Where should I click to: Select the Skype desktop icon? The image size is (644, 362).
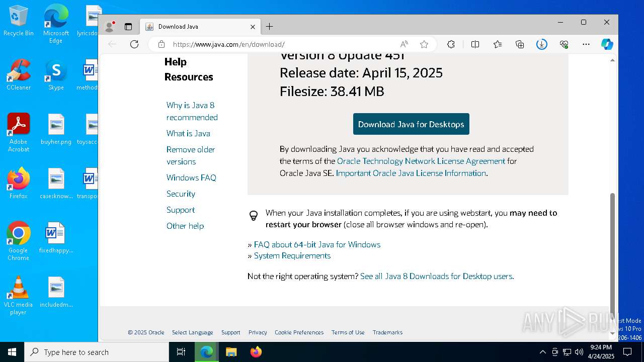(56, 75)
